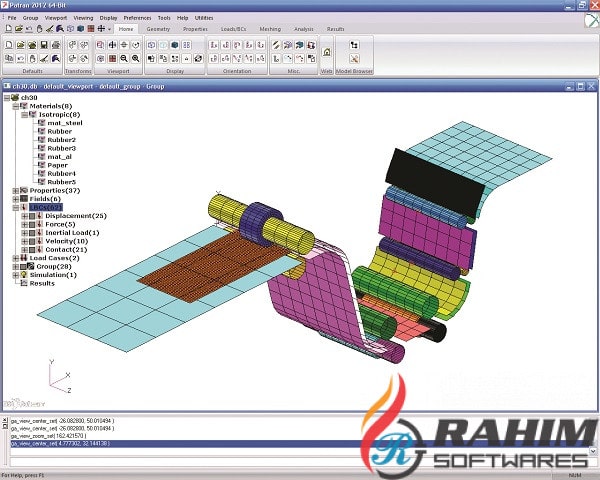Switch to the Loads/BCs tab

coord(233,29)
